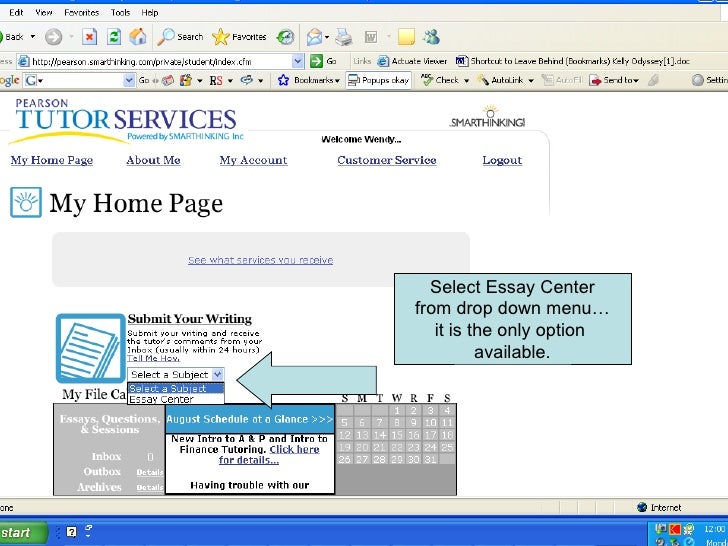
Task: Expand the Check button dropdown arrow
Action: [x=466, y=80]
